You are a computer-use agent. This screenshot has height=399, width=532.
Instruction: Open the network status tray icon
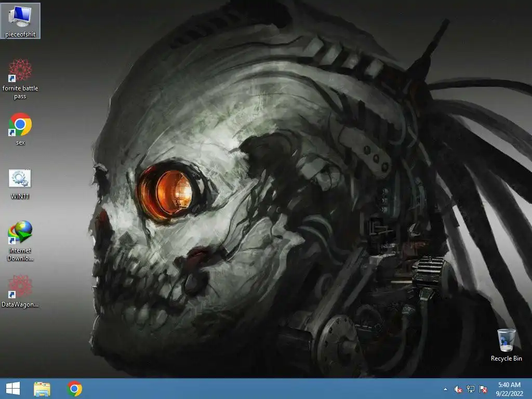point(471,389)
